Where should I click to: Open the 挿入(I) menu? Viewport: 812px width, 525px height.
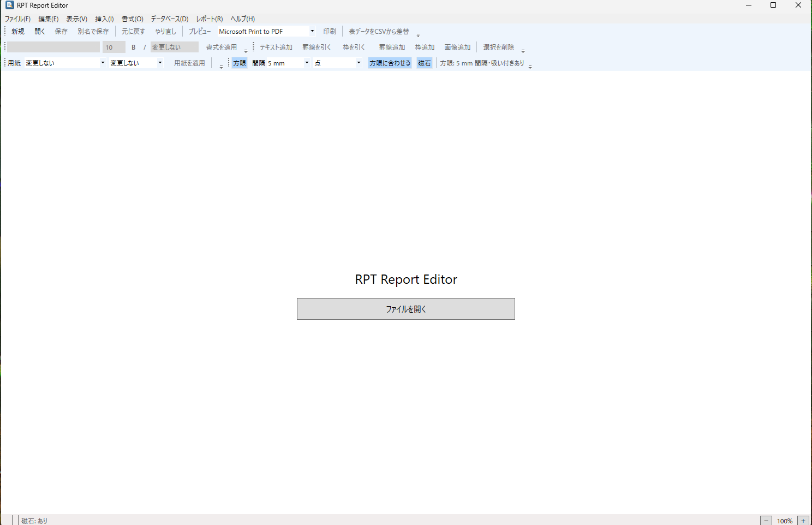[x=104, y=19]
